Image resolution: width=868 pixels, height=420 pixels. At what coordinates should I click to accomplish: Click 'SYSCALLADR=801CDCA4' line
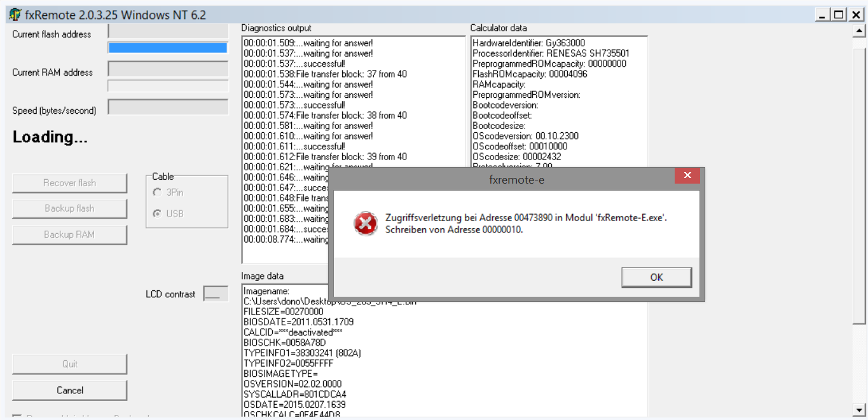point(294,395)
